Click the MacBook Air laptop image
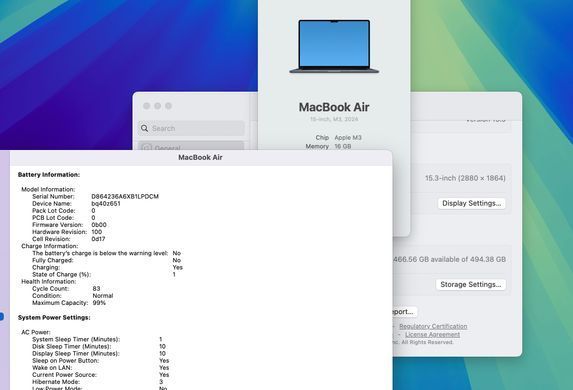The image size is (573, 390). 334,46
